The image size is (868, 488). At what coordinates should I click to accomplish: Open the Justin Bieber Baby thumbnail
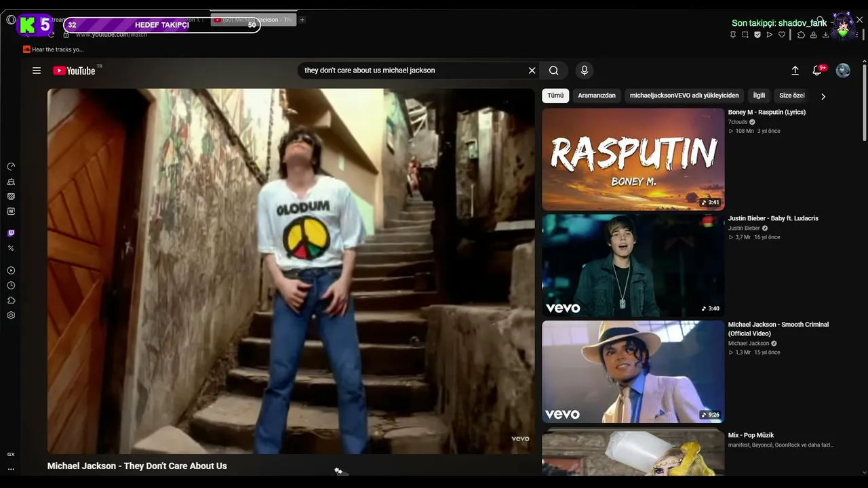point(633,266)
